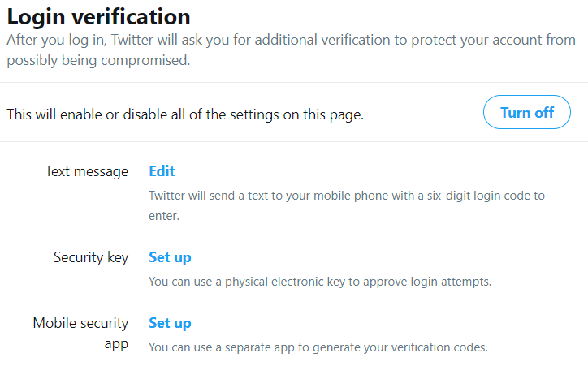Select the Security key label
Viewport: 588px width, 375px height.
91,258
